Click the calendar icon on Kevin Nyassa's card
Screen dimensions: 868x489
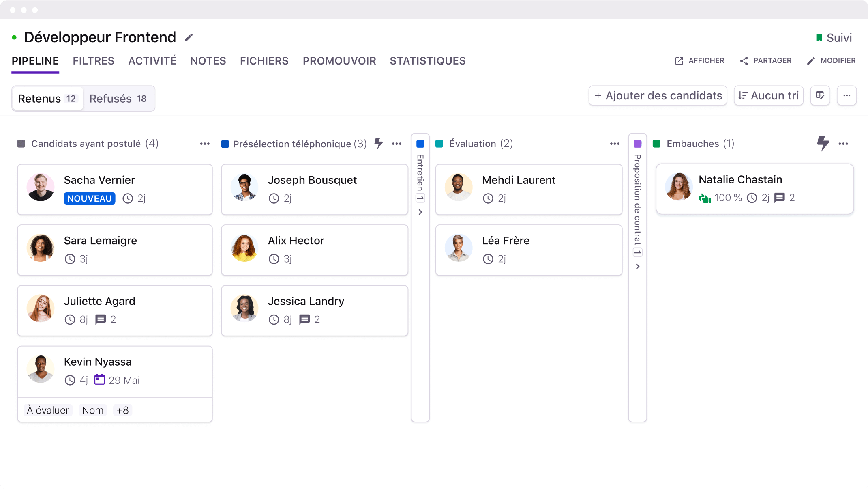(99, 380)
